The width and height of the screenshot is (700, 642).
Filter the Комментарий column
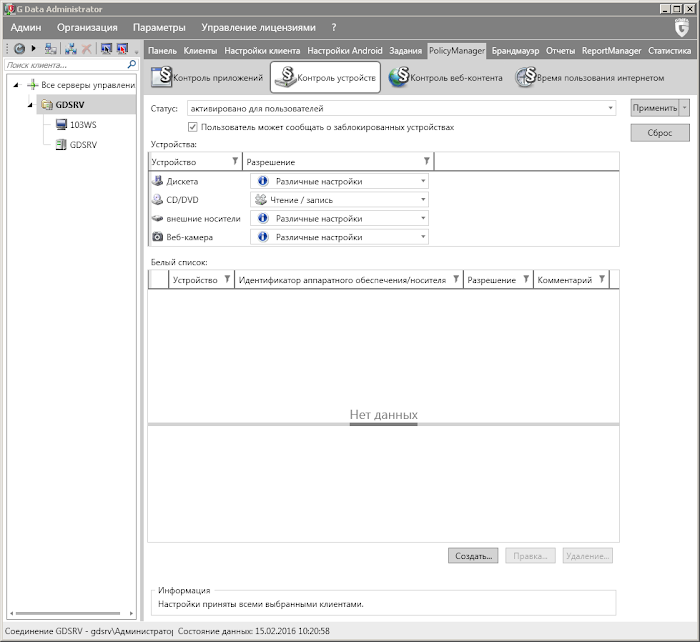602,279
